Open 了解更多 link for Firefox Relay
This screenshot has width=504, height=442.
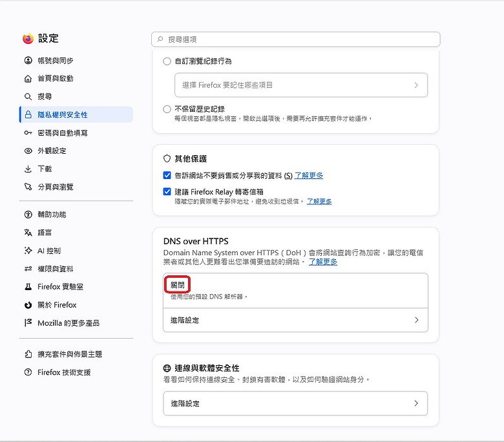[x=319, y=201]
